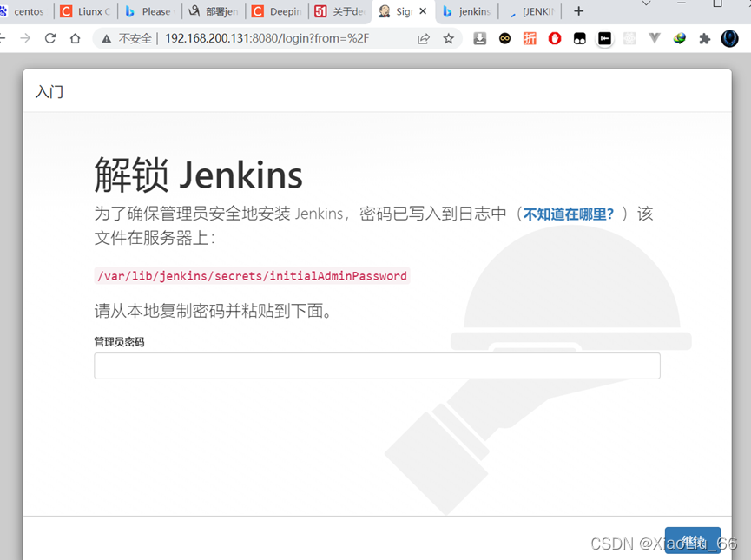Switch to the Please tab

[150, 11]
